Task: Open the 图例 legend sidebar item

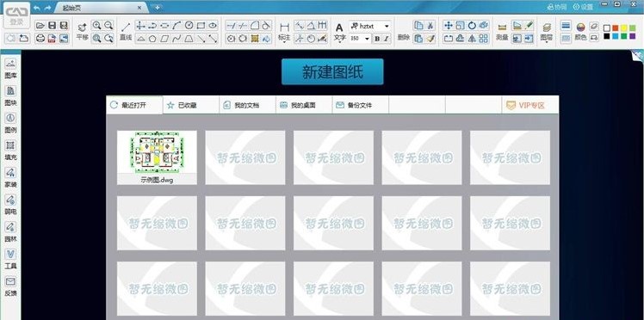Action: (10, 123)
